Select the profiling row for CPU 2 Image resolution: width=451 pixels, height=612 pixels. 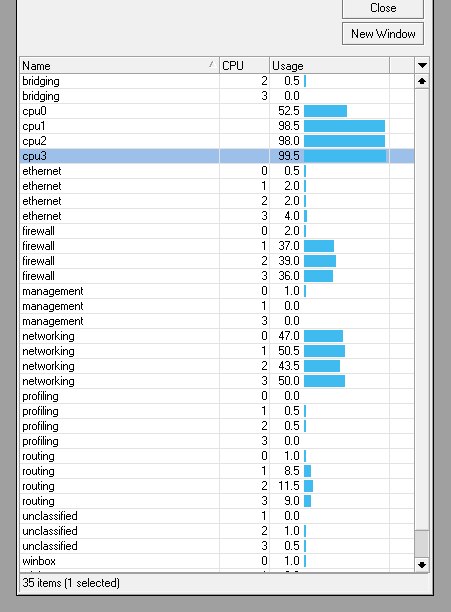pyautogui.click(x=217, y=426)
